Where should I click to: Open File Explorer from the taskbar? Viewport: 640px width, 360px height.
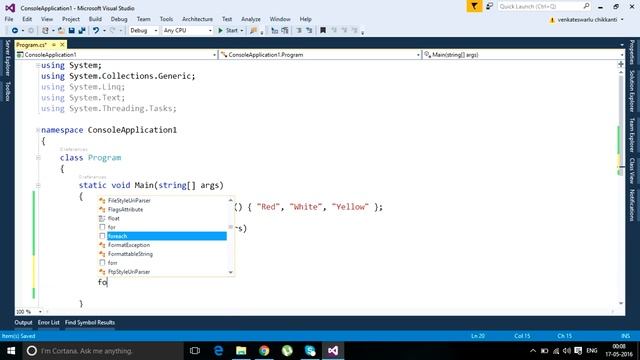tap(241, 351)
